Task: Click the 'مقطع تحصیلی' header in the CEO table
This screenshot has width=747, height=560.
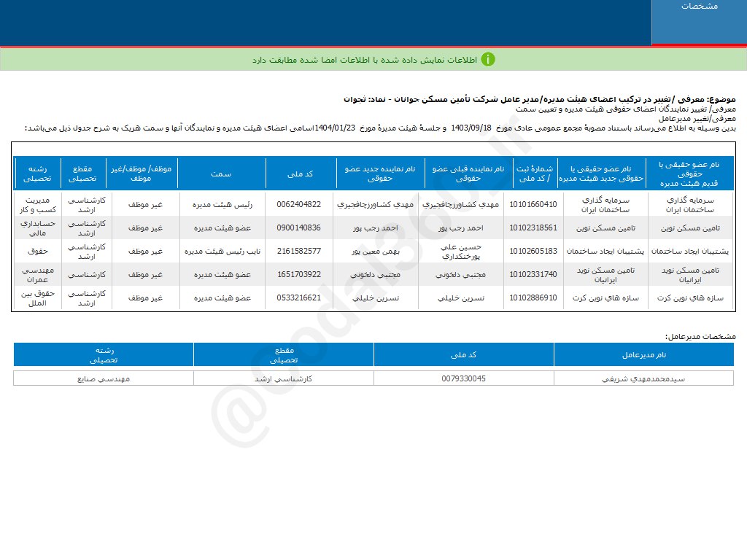Action: point(284,355)
